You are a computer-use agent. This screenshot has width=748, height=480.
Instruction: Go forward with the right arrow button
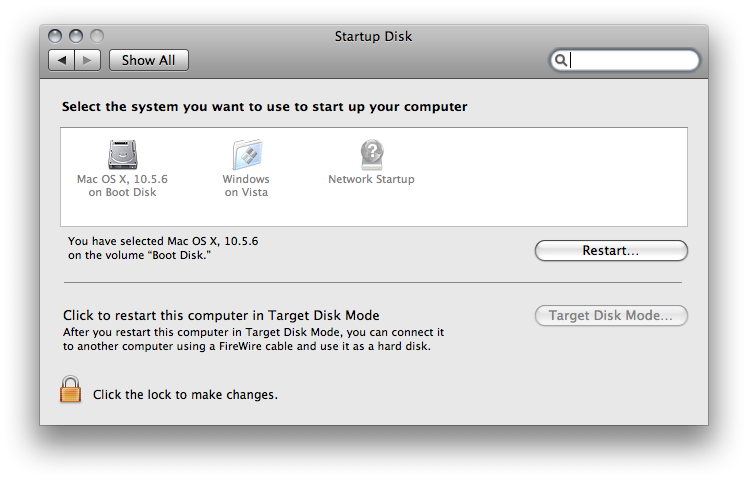pyautogui.click(x=87, y=61)
